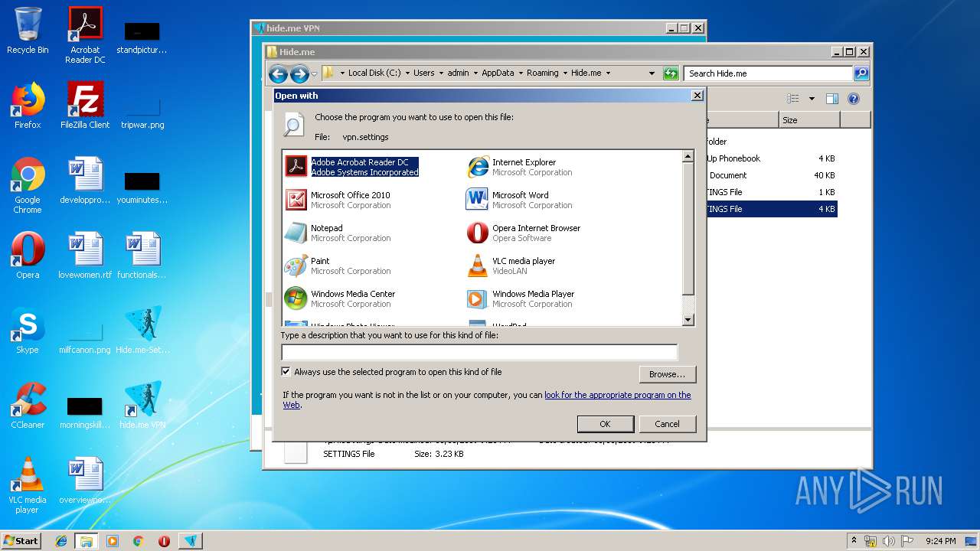
Task: Select Windows Media Center program
Action: 340,298
